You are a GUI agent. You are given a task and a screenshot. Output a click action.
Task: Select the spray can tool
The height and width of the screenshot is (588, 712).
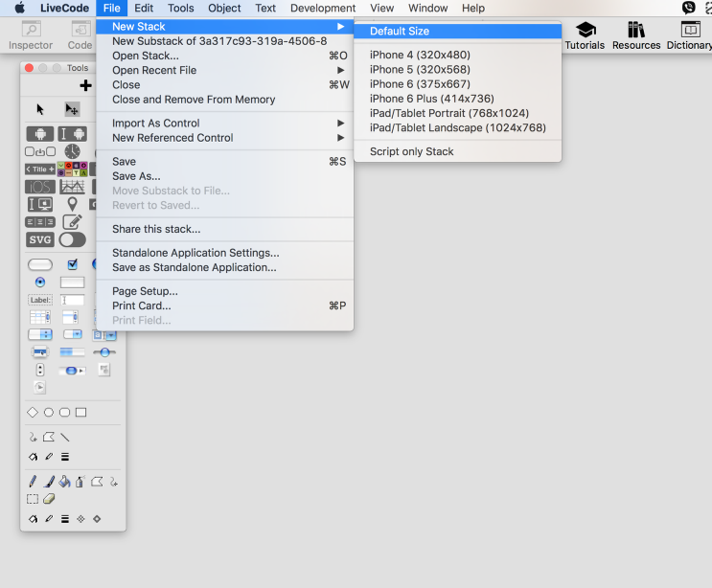(80, 482)
